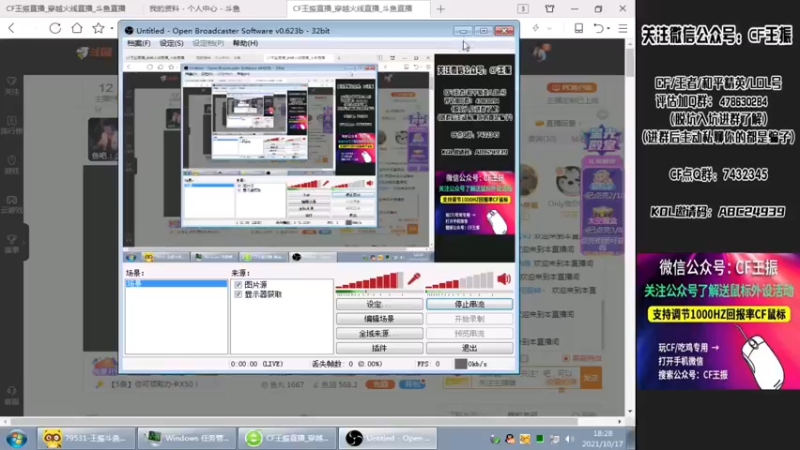Open a new browser tab
The width and height of the screenshot is (800, 450).
[x=441, y=9]
